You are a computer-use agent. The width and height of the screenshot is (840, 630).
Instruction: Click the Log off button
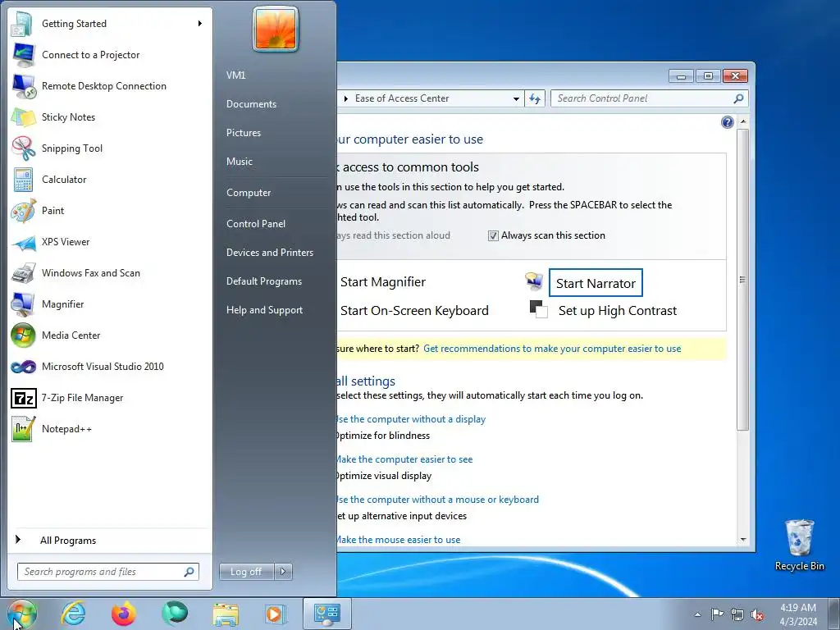point(246,572)
